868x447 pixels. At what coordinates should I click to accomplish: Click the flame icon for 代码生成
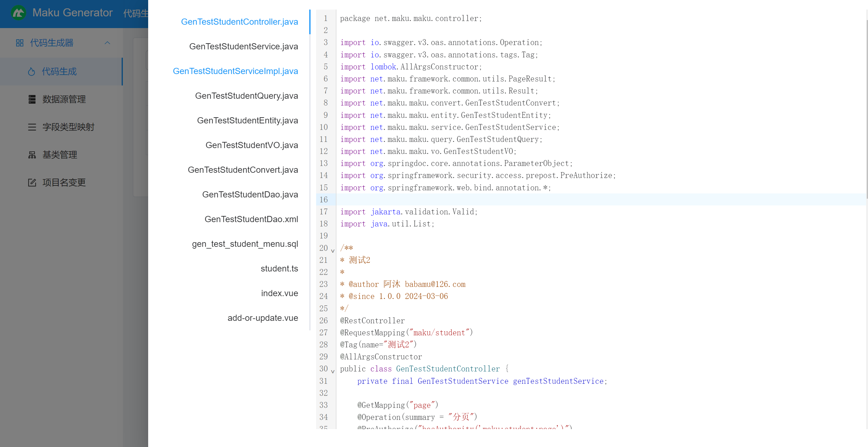[x=31, y=72]
